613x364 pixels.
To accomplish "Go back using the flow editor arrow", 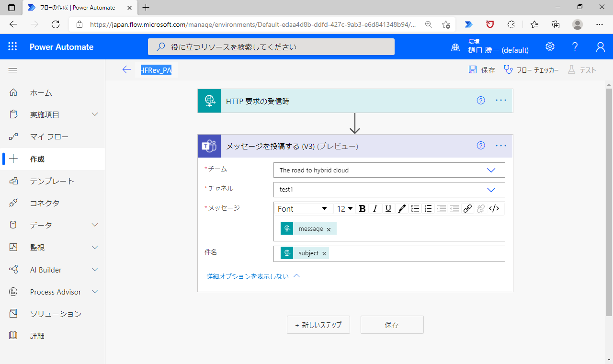I will [x=126, y=70].
